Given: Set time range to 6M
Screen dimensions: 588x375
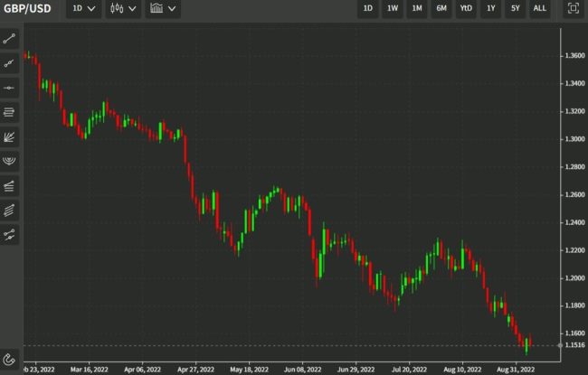Looking at the screenshot, I should point(441,8).
